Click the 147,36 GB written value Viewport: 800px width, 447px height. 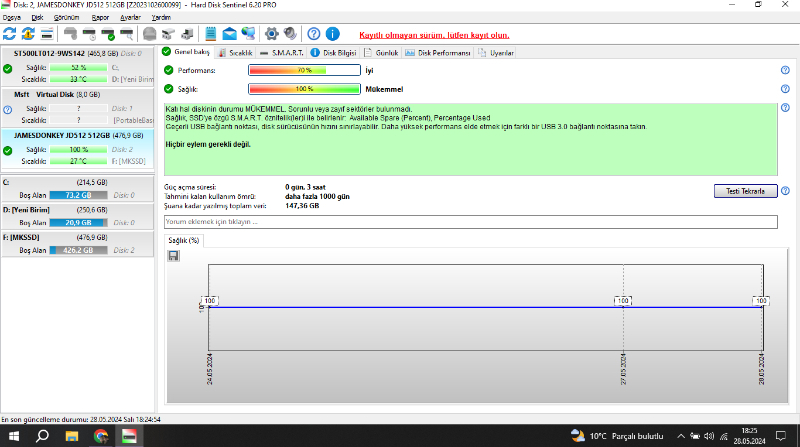pyautogui.click(x=302, y=206)
